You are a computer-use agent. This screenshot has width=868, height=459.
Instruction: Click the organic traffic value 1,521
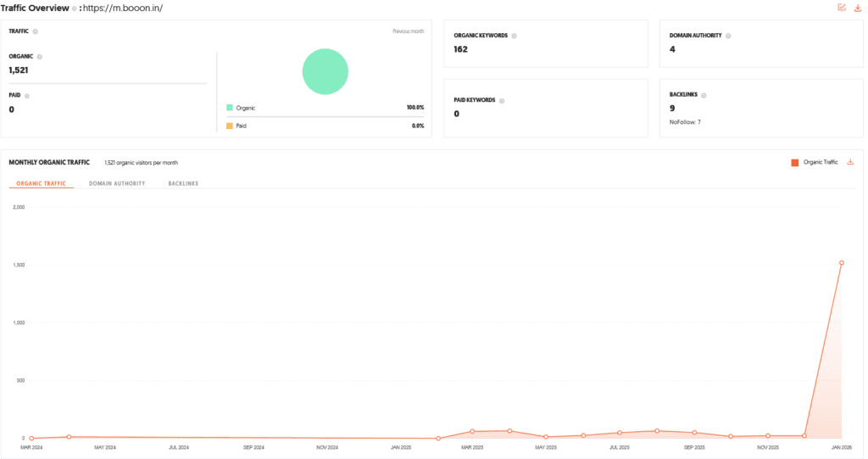click(x=19, y=70)
